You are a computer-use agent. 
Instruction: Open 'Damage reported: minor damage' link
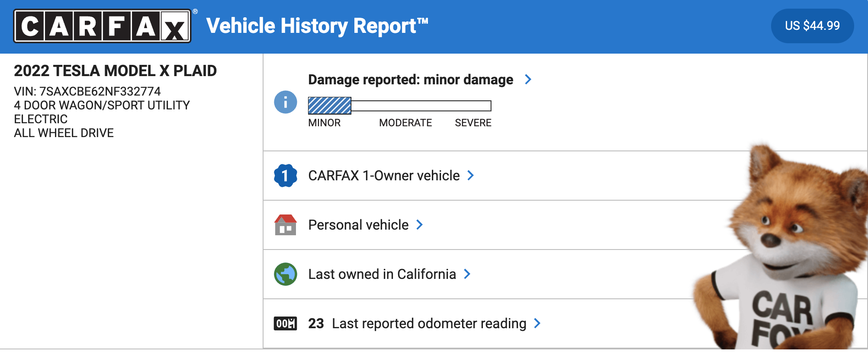(410, 80)
